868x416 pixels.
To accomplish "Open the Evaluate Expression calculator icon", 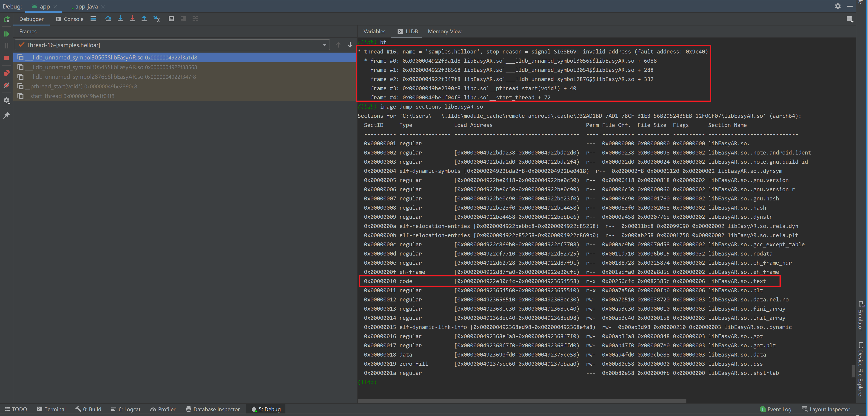I will click(x=171, y=19).
